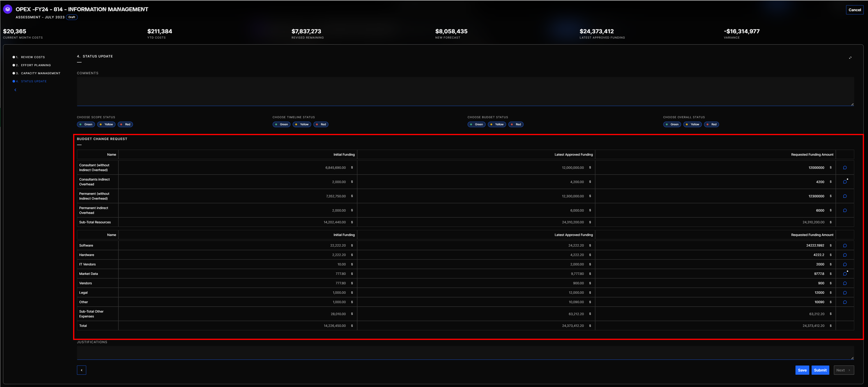Collapse sidebar with the blue chevron

click(x=15, y=90)
